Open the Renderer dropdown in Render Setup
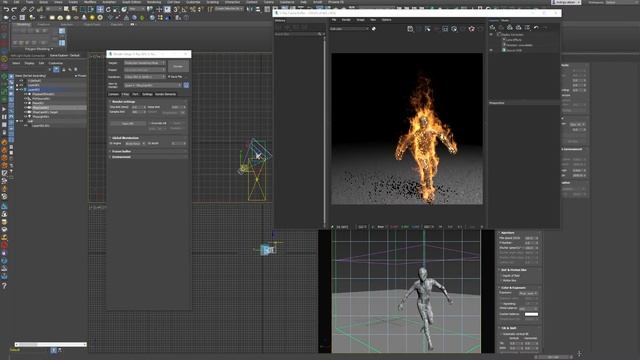This screenshot has height=360, width=640. [145, 77]
